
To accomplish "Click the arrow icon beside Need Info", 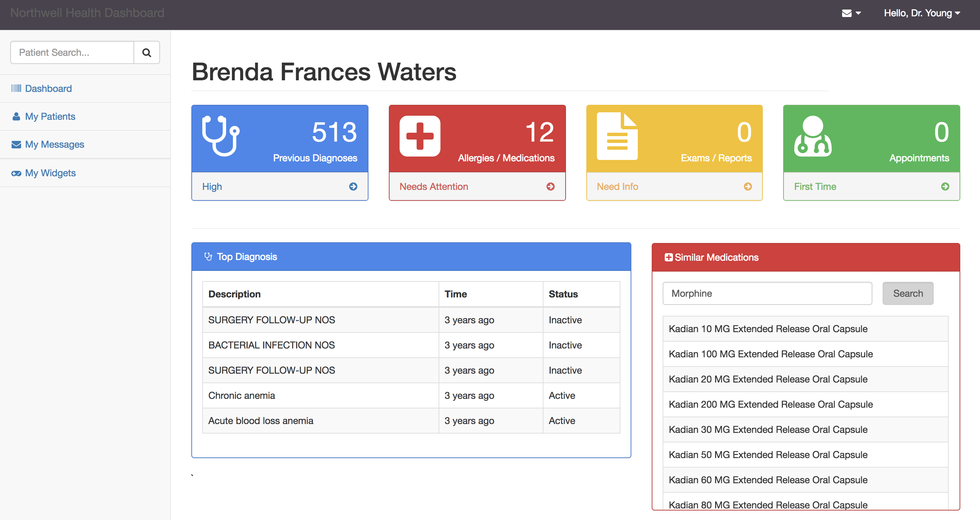I will click(747, 186).
